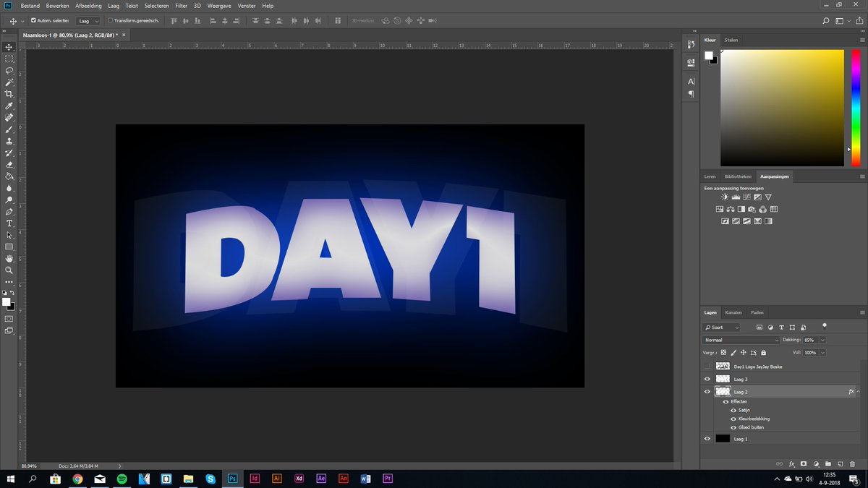Open Google Chrome from the taskbar
The height and width of the screenshot is (488, 868).
[77, 479]
